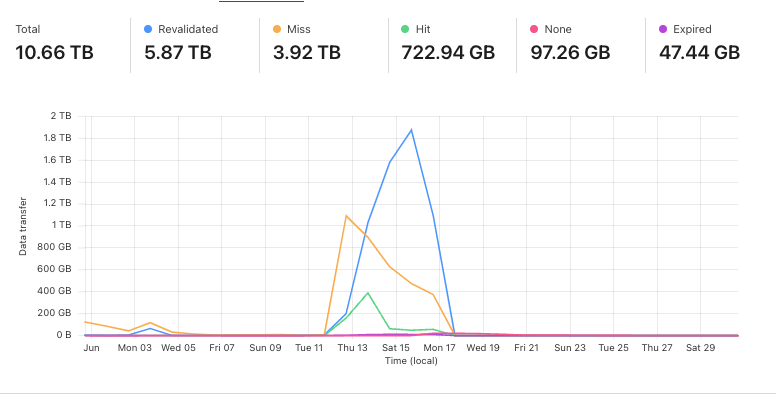This screenshot has width=776, height=399.
Task: Click the Thu 13 x-axis label
Action: [352, 348]
